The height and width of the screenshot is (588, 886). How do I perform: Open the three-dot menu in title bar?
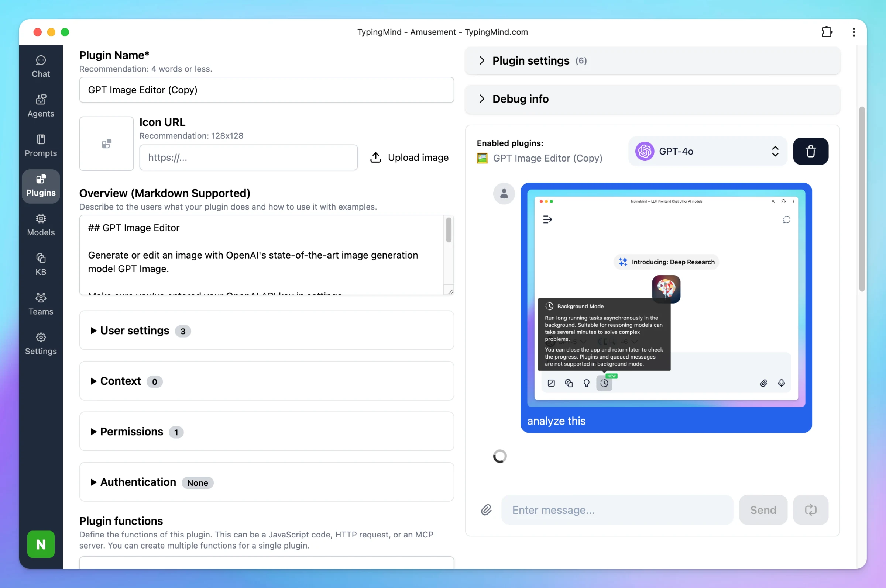tap(854, 32)
